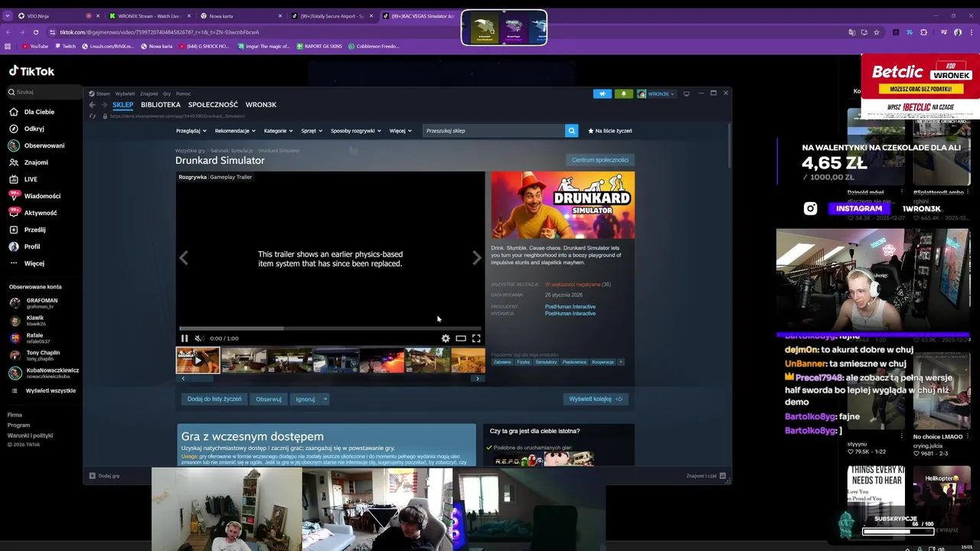The height and width of the screenshot is (551, 980).
Task: Open TikTok Znajomi page
Action: coord(28,162)
